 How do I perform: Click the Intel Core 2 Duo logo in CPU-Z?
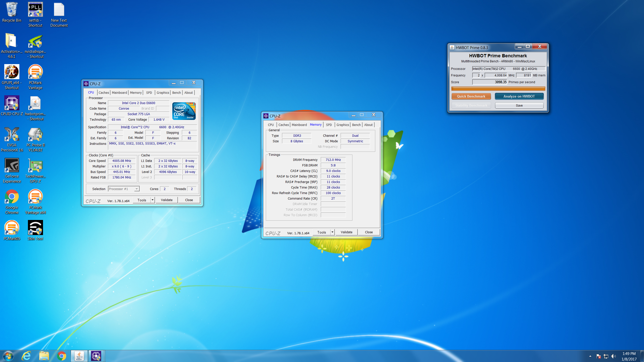point(184,111)
